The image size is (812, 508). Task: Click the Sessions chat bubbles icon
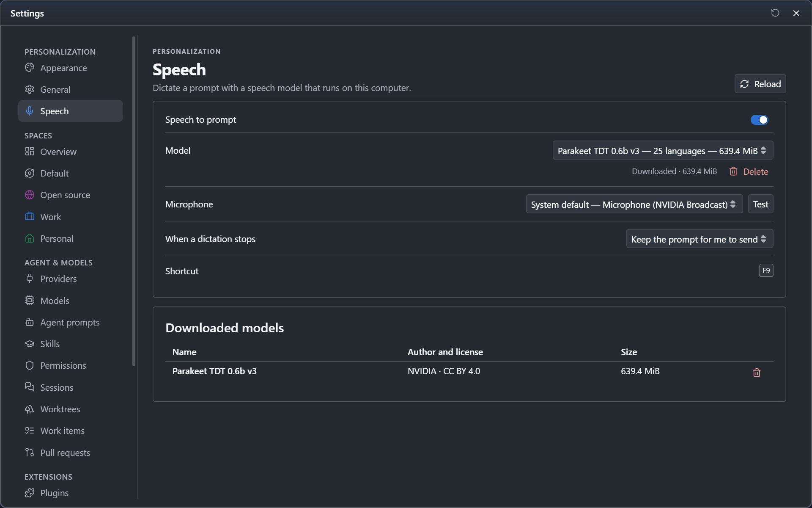point(30,387)
